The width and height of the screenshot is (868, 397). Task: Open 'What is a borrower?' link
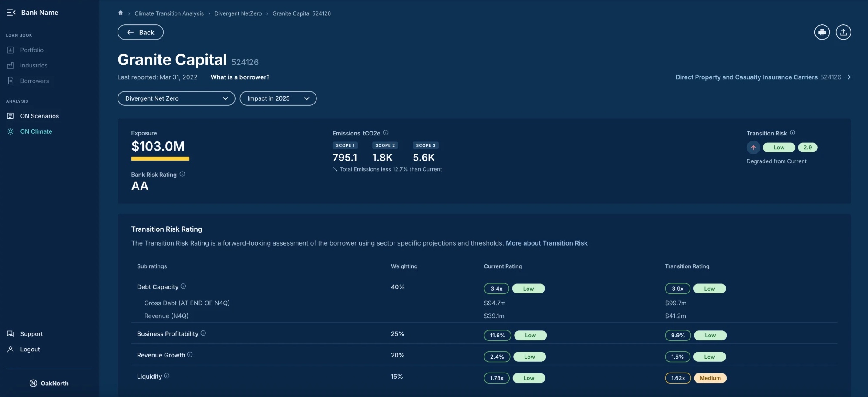240,77
